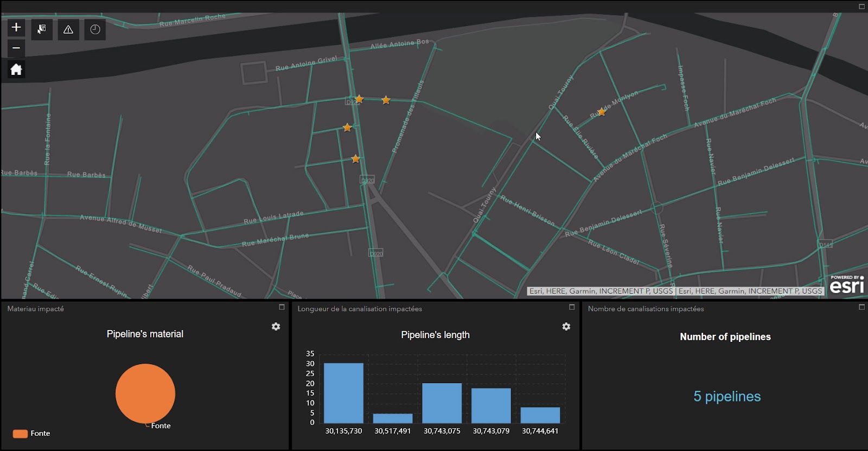868x451 pixels.
Task: Click the 'Rue Marcelin Roche' map label
Action: point(192,20)
